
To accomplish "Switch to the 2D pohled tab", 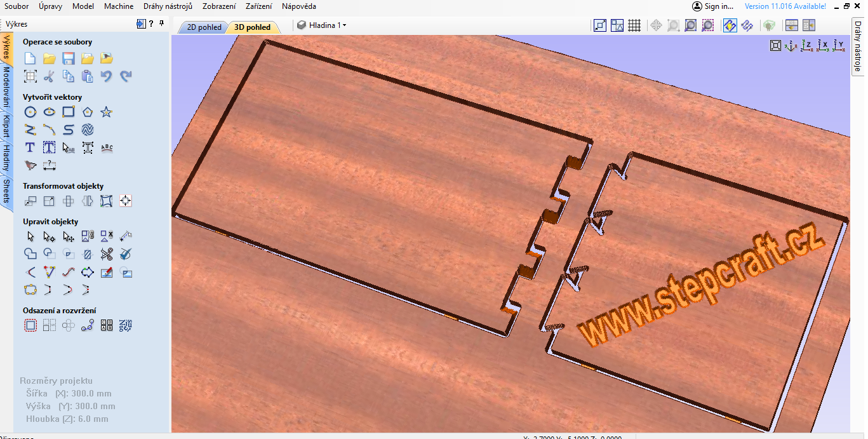I will 203,27.
